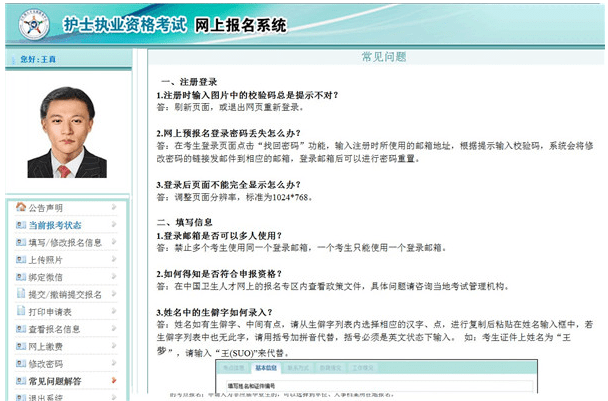This screenshot has height=401, width=608.
Task: Select 常见问题解答 in sidebar
Action: 55,382
